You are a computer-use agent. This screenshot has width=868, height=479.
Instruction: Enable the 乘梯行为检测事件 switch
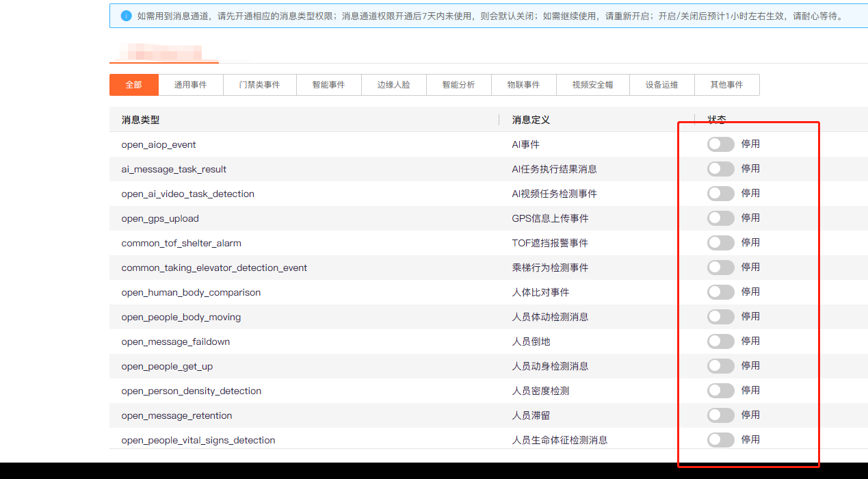[720, 268]
